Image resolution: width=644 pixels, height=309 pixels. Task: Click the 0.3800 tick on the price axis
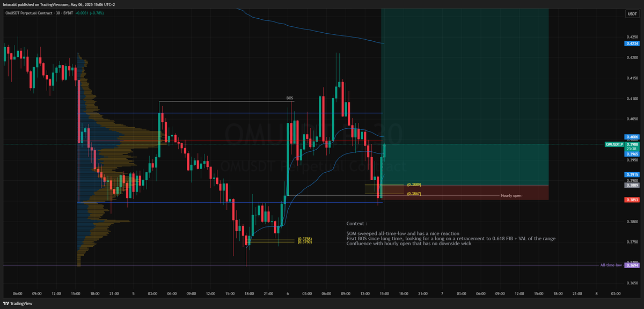click(631, 222)
